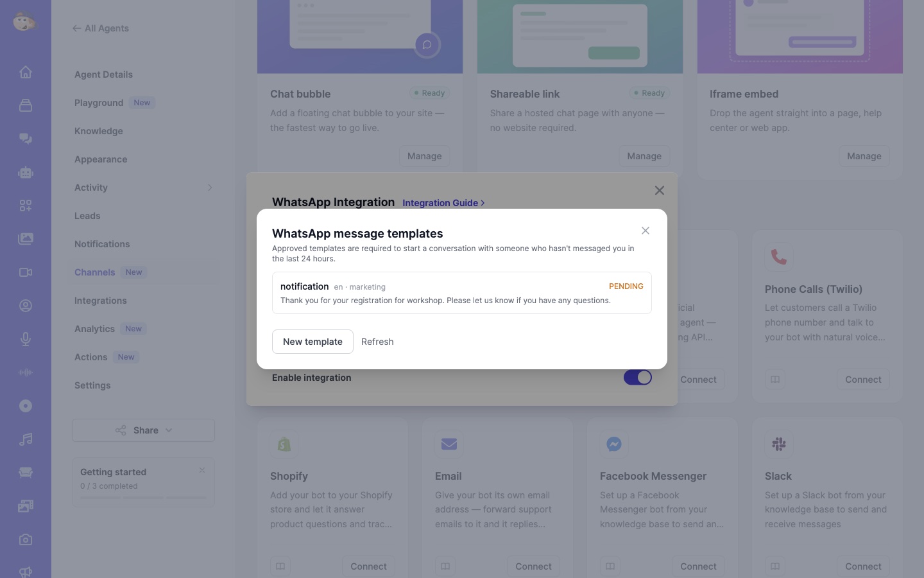924x578 pixels.
Task: Go to the Playground section
Action: point(99,103)
